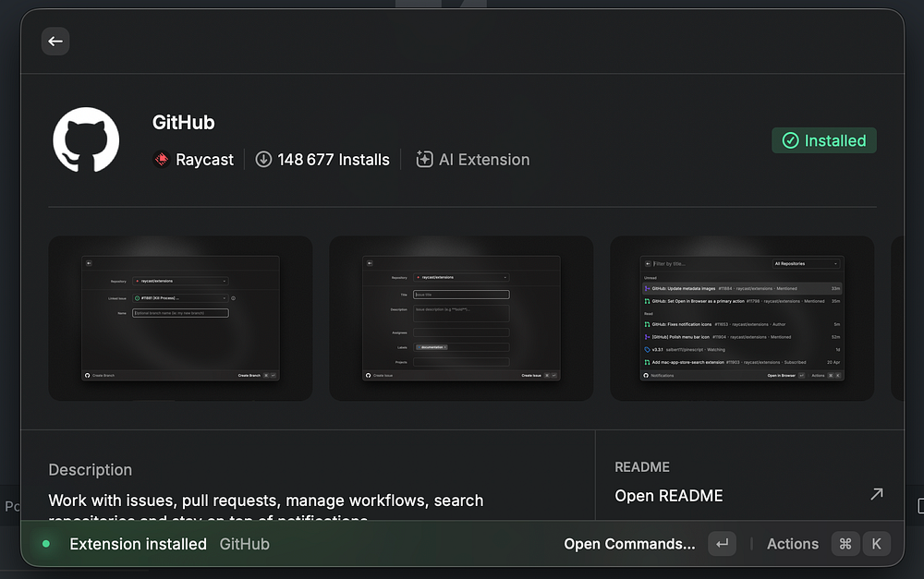924x579 pixels.
Task: Click the green status dot
Action: coord(46,544)
